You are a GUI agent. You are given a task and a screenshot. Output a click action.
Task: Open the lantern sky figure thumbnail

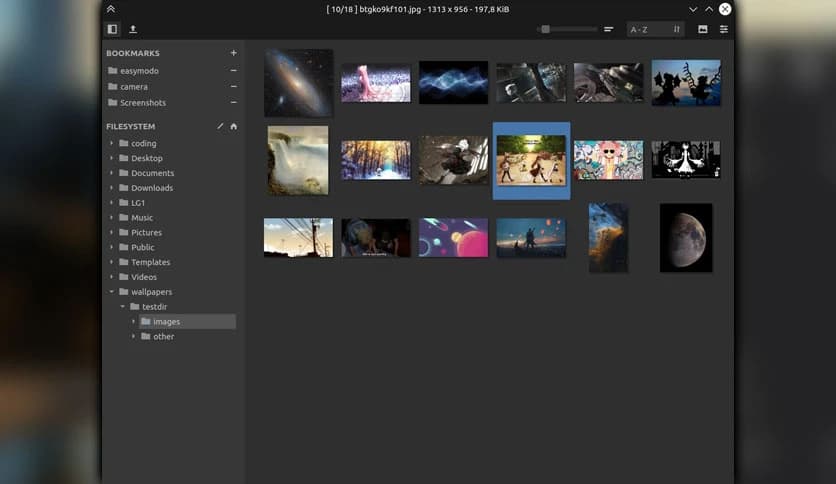tap(531, 237)
